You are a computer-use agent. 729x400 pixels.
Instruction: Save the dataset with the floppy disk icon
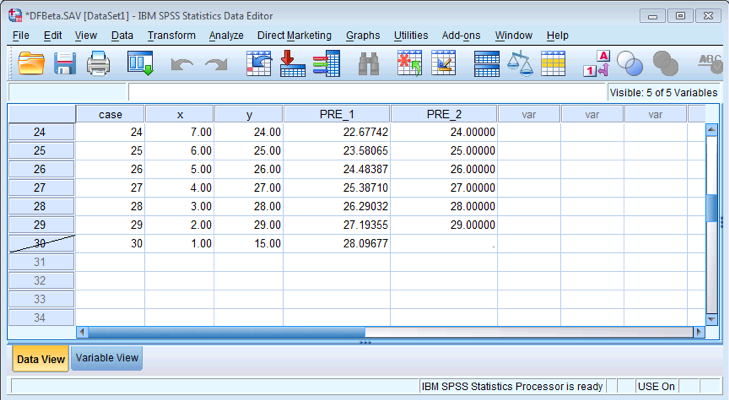pyautogui.click(x=65, y=65)
